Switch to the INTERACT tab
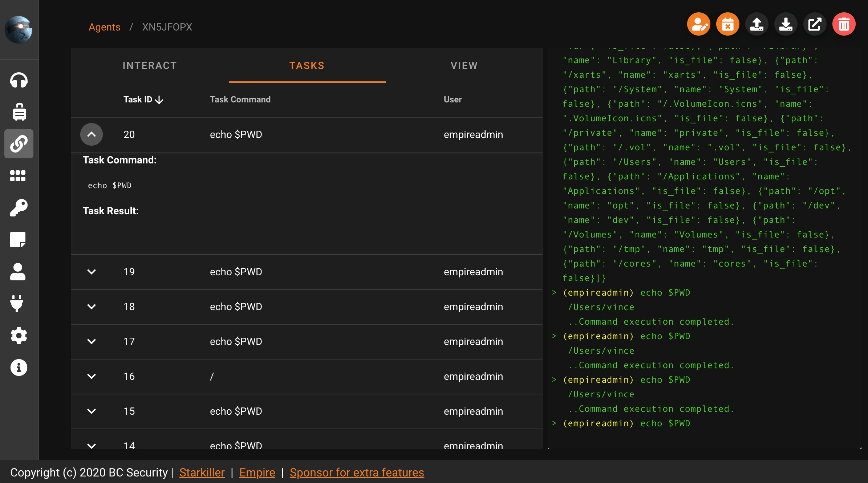Image resolution: width=868 pixels, height=483 pixels. pyautogui.click(x=150, y=65)
